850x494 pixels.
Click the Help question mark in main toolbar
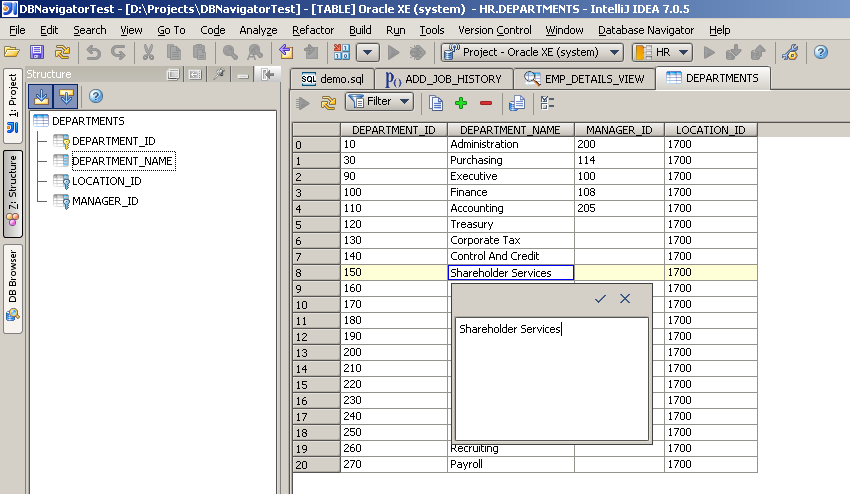tap(821, 53)
